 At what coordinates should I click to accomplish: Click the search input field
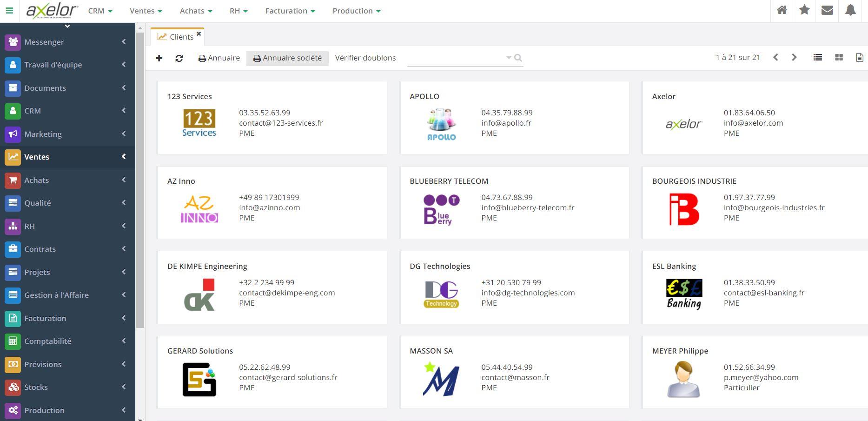click(x=456, y=58)
